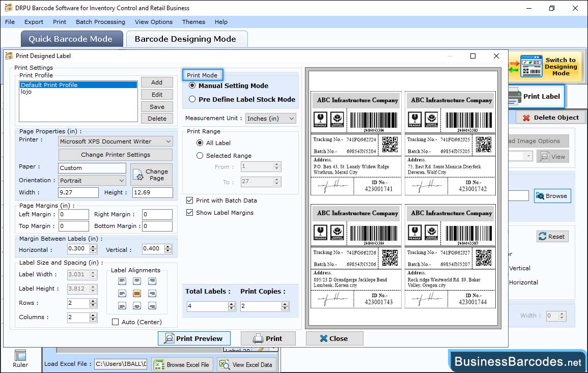Image resolution: width=588 pixels, height=373 pixels.
Task: Open the Themes menu
Action: (193, 22)
